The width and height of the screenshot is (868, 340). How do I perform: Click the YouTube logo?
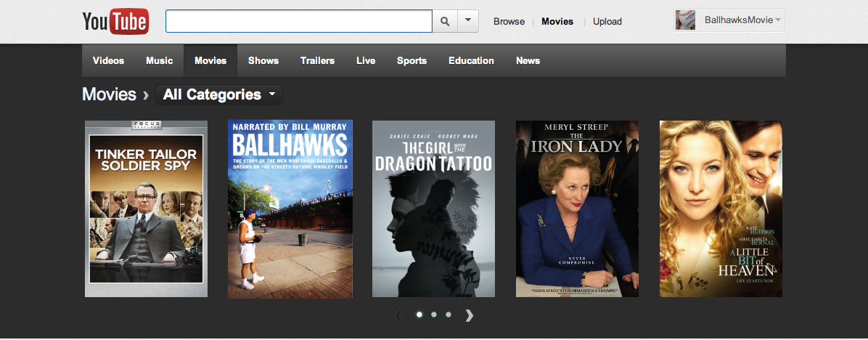click(115, 22)
